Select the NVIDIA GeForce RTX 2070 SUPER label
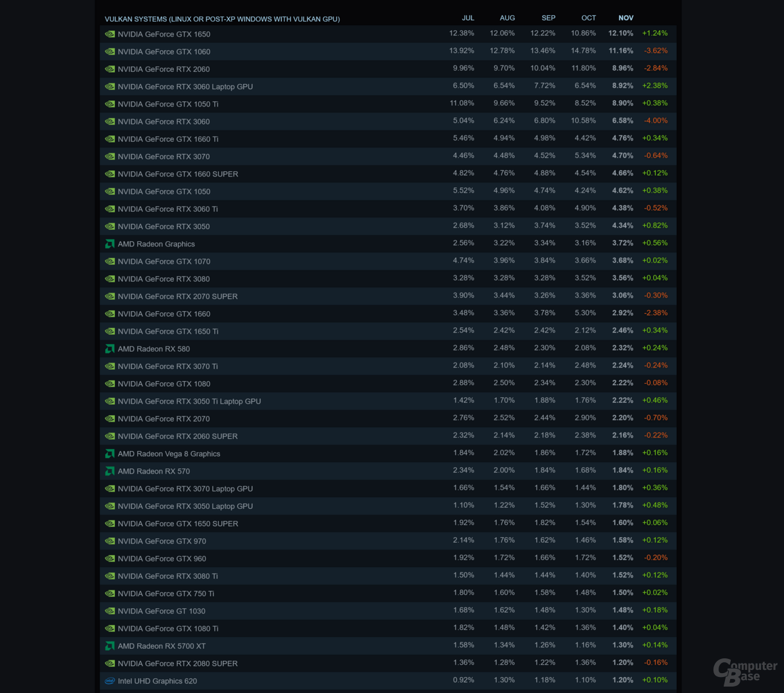The height and width of the screenshot is (693, 784). coord(178,296)
